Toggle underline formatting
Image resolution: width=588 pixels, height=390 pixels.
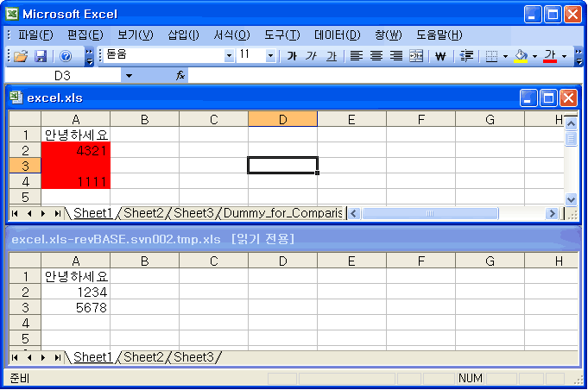[331, 56]
